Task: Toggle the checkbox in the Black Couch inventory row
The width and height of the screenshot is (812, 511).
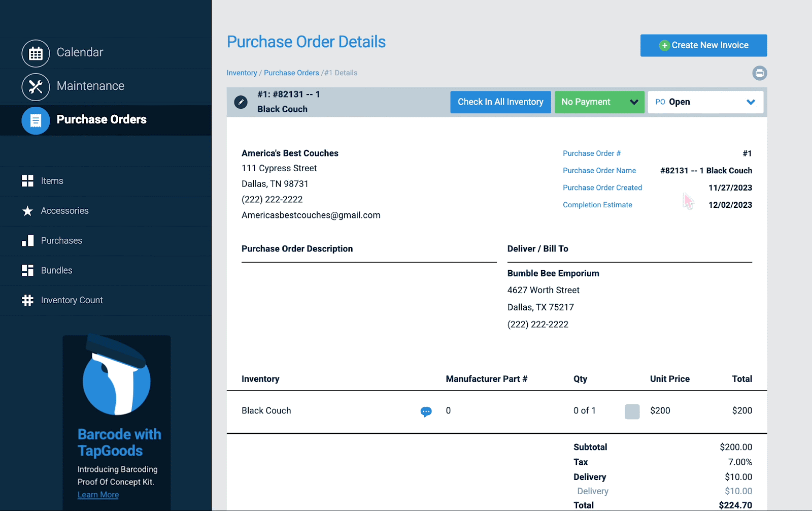Action: [x=632, y=411]
